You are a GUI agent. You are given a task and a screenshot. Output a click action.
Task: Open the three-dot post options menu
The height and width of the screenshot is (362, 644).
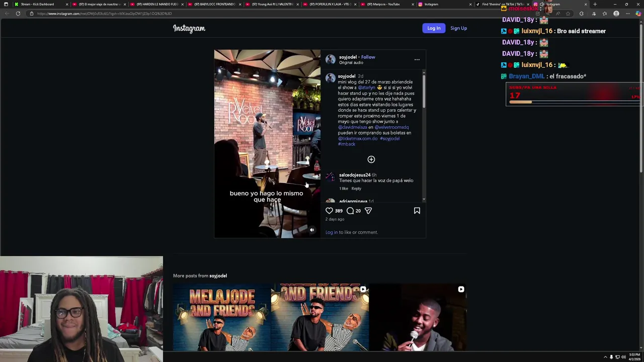pos(417,59)
